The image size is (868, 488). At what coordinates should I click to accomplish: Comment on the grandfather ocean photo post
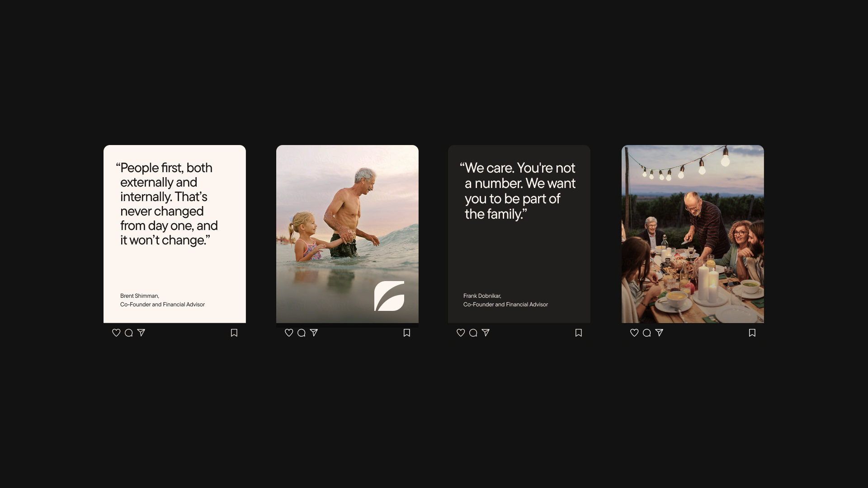(x=302, y=333)
